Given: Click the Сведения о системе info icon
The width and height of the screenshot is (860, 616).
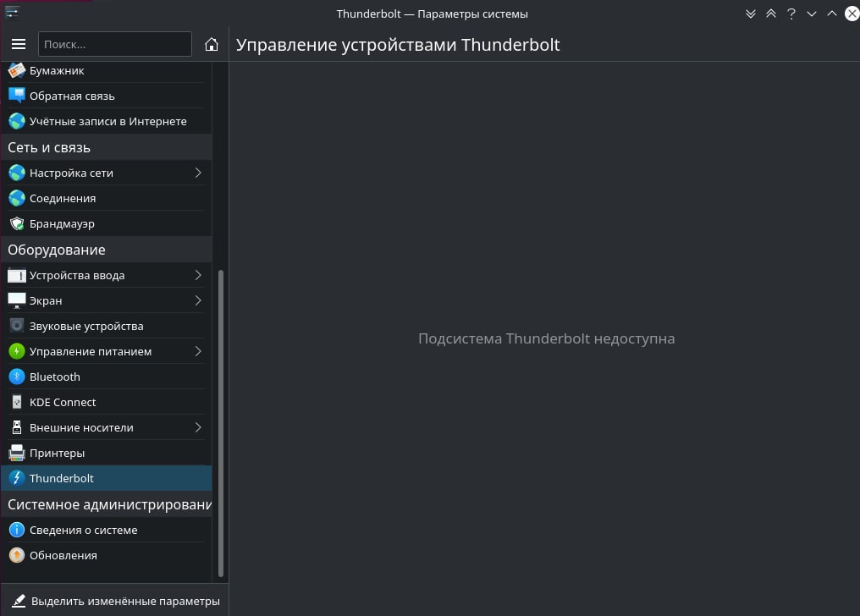Looking at the screenshot, I should 17,530.
